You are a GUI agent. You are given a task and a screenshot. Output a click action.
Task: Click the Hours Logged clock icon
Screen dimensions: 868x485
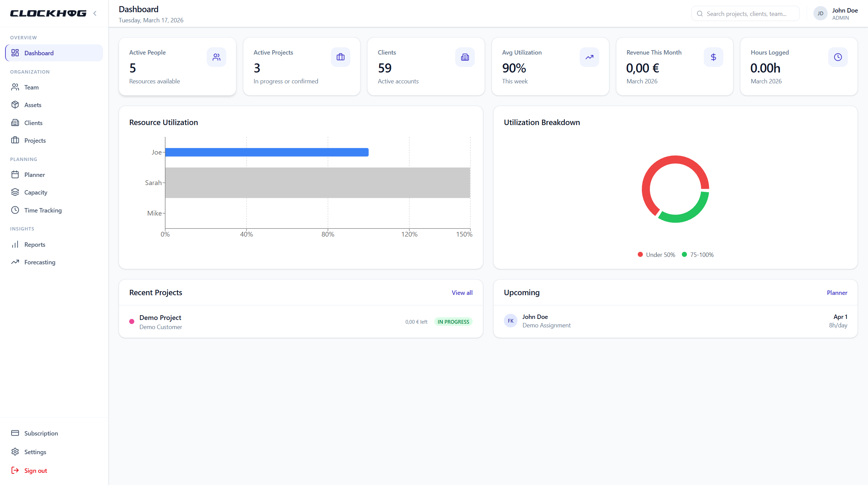838,57
